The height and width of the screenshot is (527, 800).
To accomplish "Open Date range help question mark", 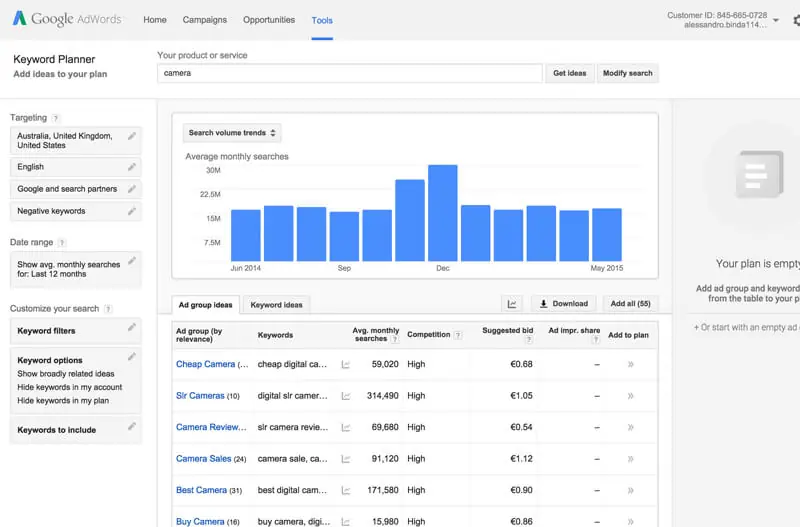I will [62, 242].
